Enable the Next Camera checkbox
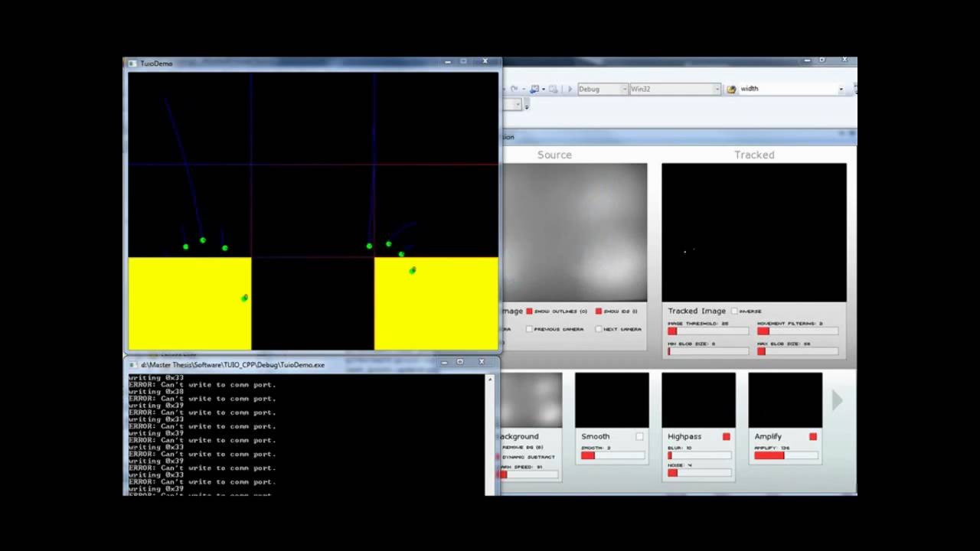 tap(599, 329)
